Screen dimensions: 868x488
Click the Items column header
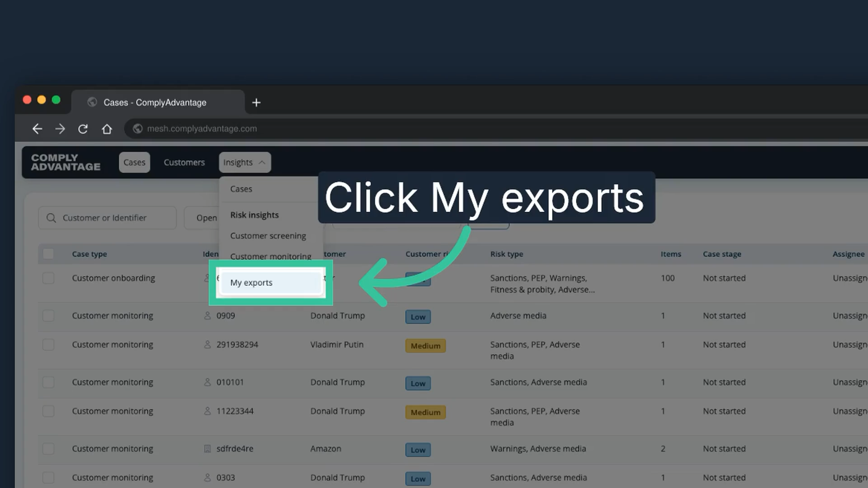[x=671, y=254]
